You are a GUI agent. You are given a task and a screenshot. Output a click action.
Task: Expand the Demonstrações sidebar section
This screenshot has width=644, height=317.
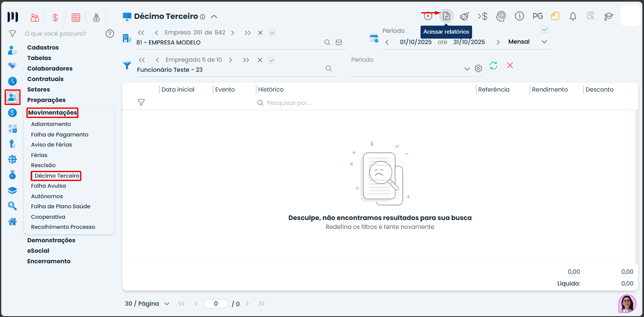coord(51,240)
